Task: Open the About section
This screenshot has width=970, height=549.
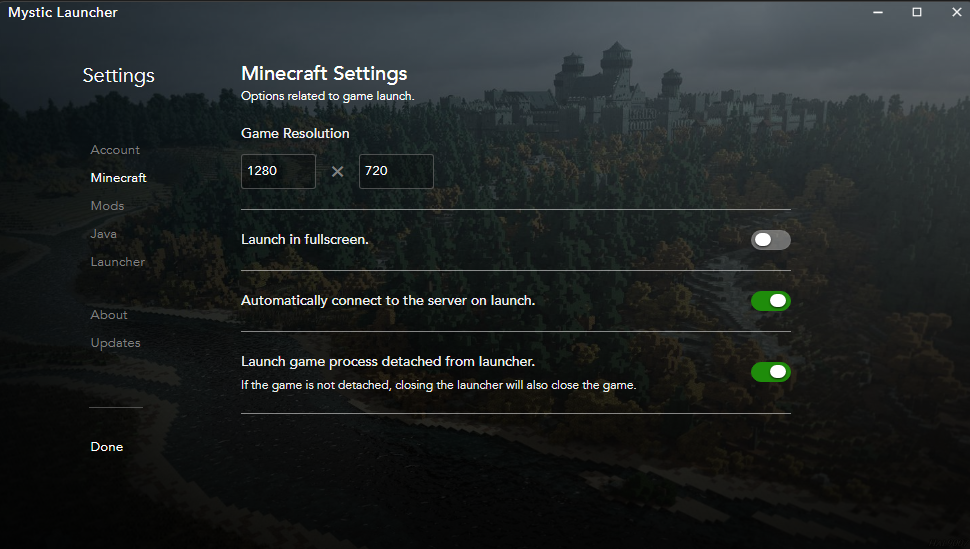Action: [x=109, y=314]
